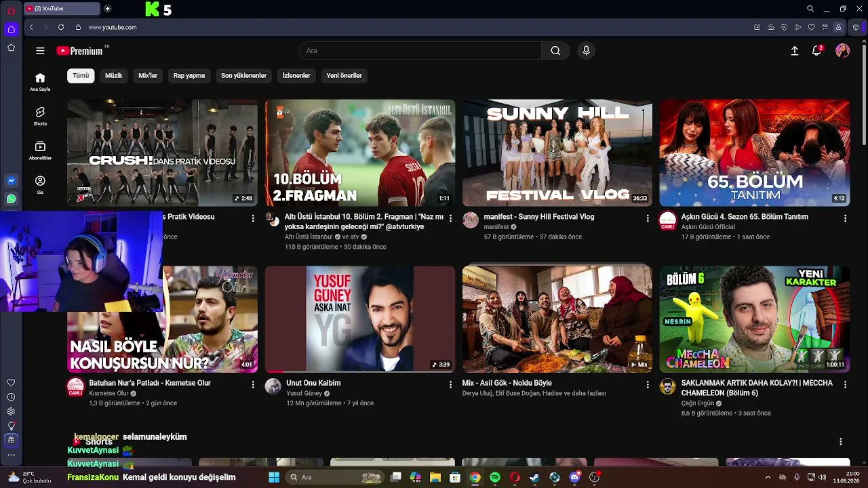Open options for Mix - Asil Gök

coord(648,385)
